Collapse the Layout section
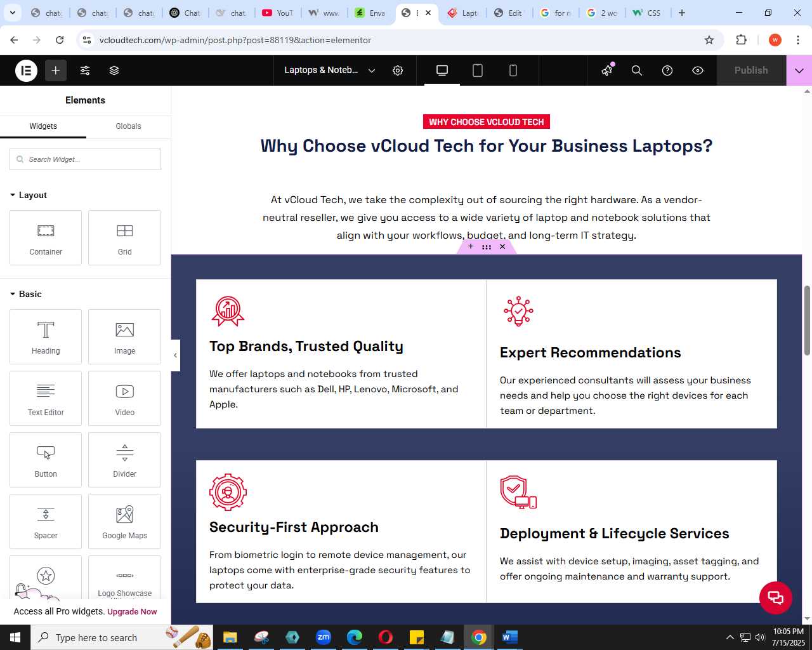This screenshot has height=650, width=812. pos(29,195)
